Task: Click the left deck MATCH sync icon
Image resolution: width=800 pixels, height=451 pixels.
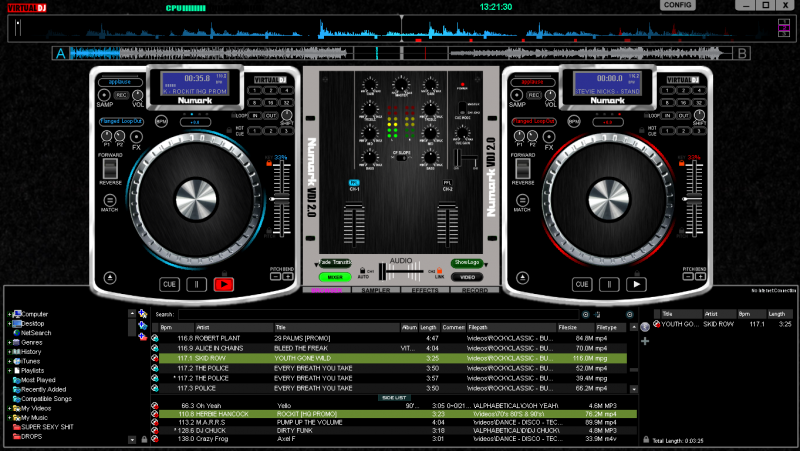Action: 110,198
